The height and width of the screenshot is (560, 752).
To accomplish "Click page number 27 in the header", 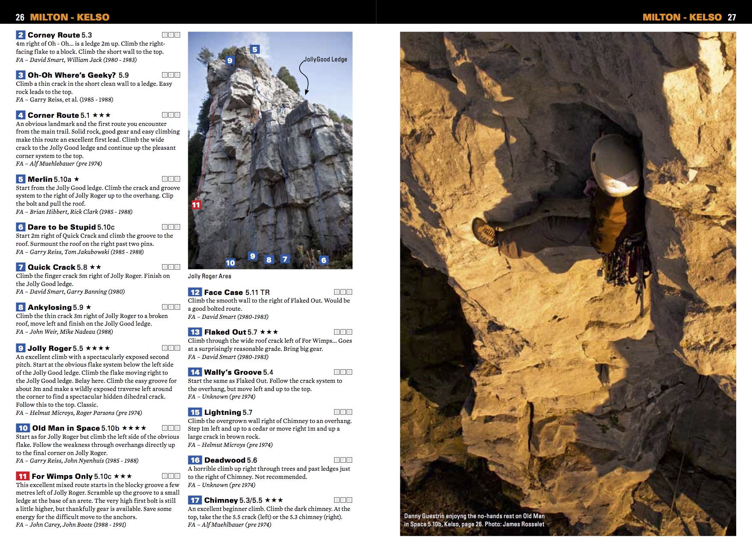I will pyautogui.click(x=732, y=17).
